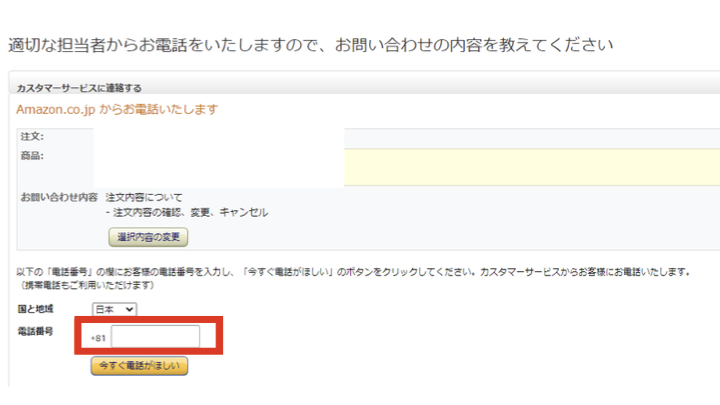This screenshot has width=720, height=405.
Task: Open the 日本 country dropdown
Action: 114,310
